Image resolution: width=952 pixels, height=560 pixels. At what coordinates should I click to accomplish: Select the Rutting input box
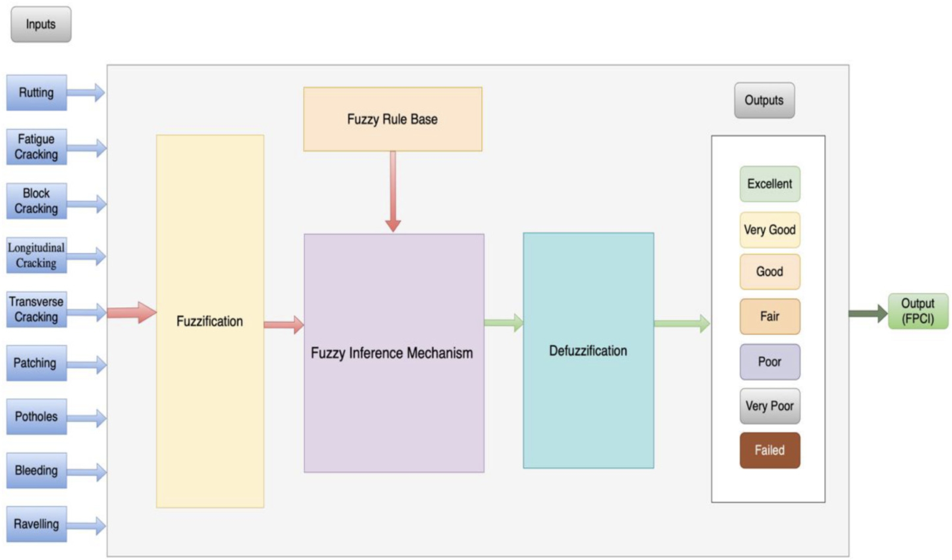click(x=36, y=93)
